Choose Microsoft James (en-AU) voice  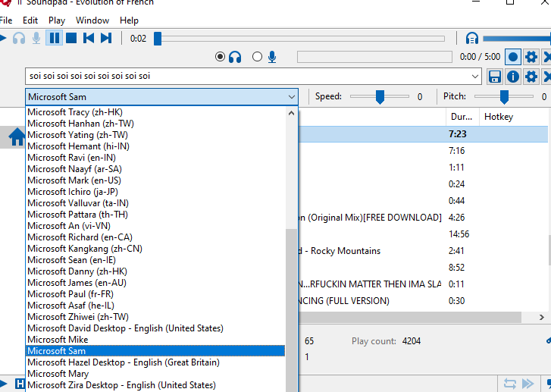click(155, 283)
